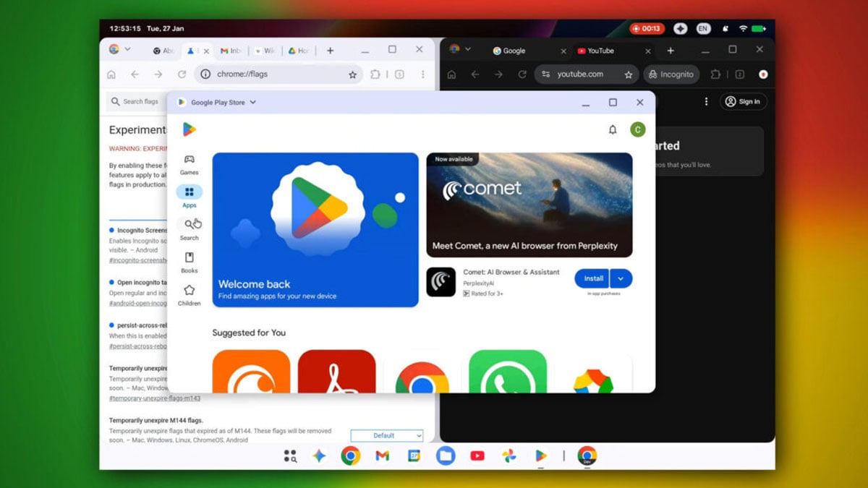Open Play Store notifications bell
The height and width of the screenshot is (488, 868).
613,129
